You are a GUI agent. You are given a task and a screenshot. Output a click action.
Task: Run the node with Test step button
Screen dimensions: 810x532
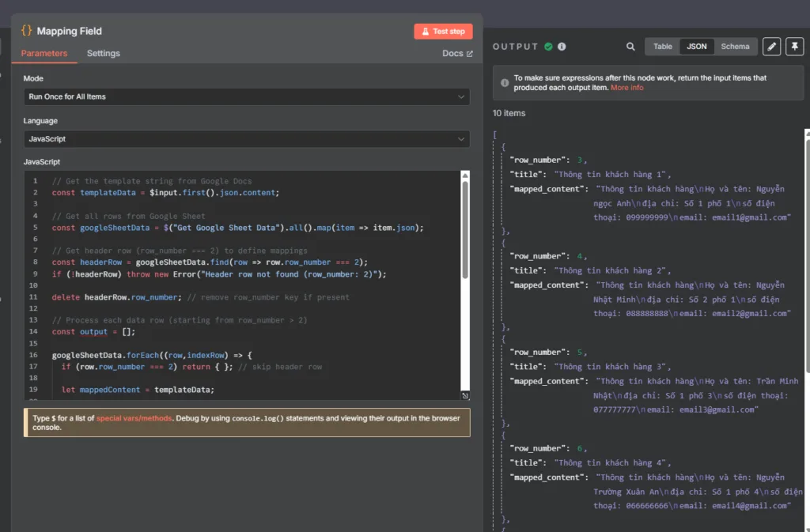[x=443, y=32]
